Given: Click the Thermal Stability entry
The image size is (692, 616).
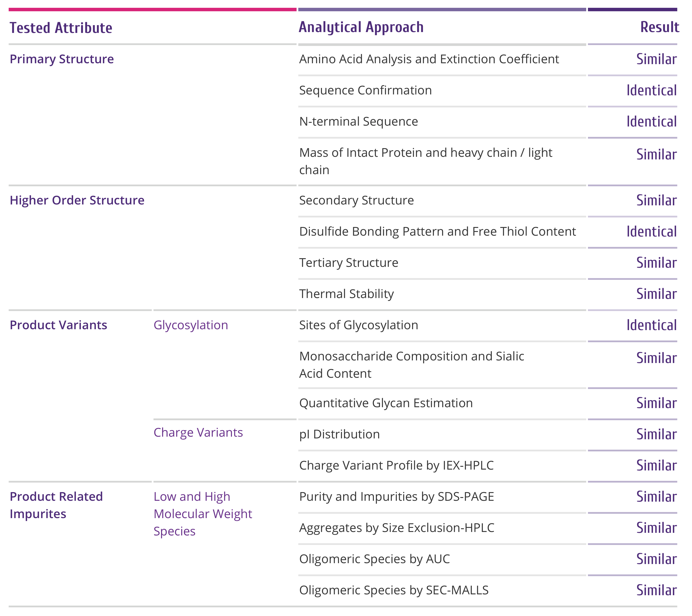Looking at the screenshot, I should point(346,294).
